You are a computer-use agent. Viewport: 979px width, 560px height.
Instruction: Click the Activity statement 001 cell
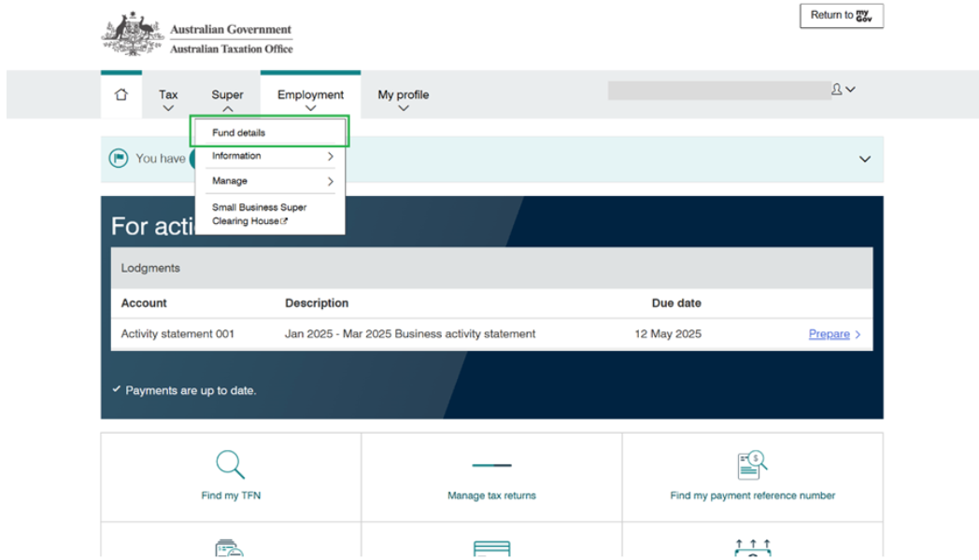tap(177, 333)
